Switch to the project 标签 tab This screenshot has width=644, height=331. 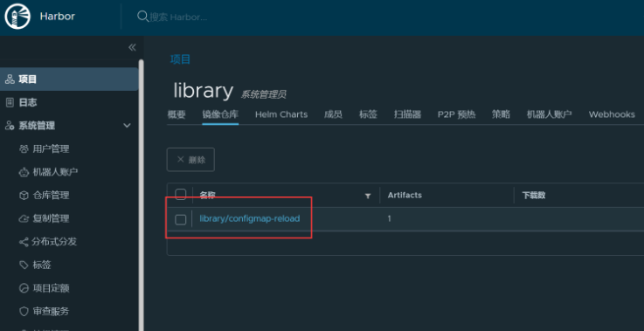point(368,114)
